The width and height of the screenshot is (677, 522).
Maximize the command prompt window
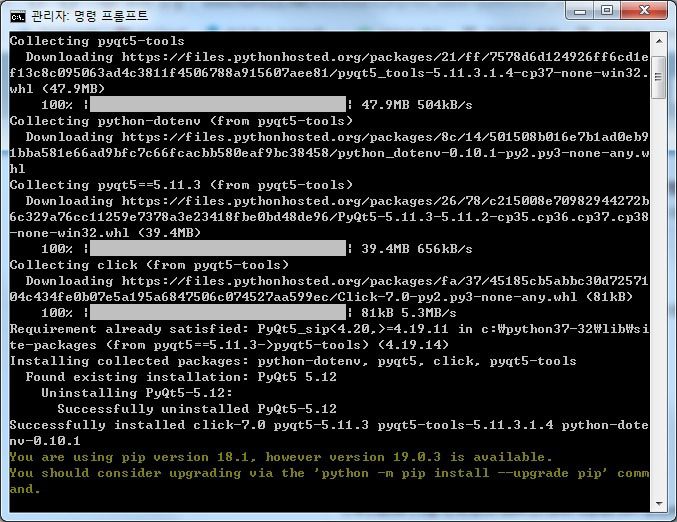607,10
